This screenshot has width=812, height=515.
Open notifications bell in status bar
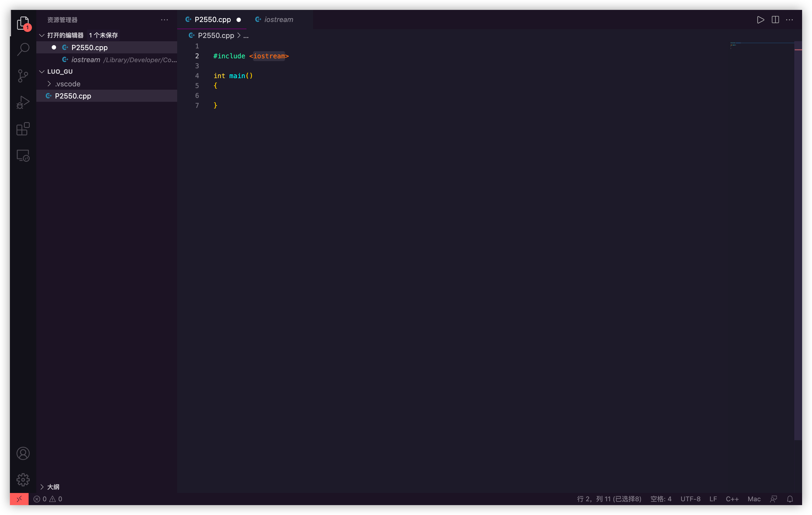click(790, 499)
